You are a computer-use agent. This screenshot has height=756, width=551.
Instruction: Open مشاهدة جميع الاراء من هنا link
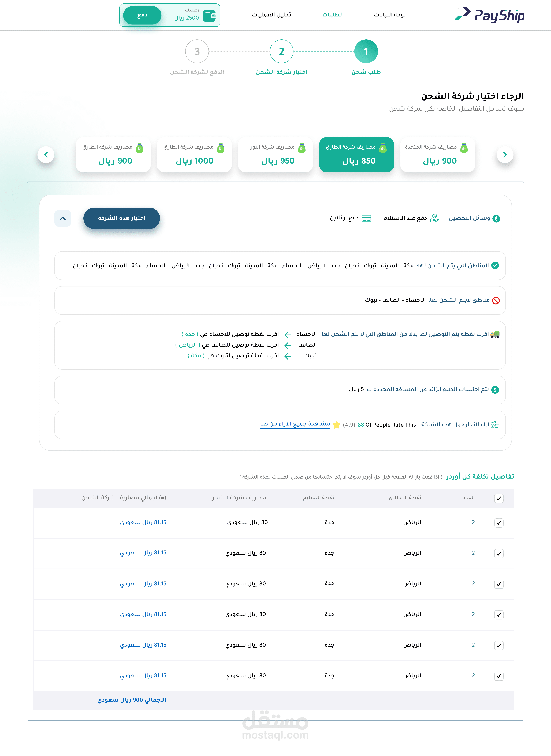tap(295, 424)
